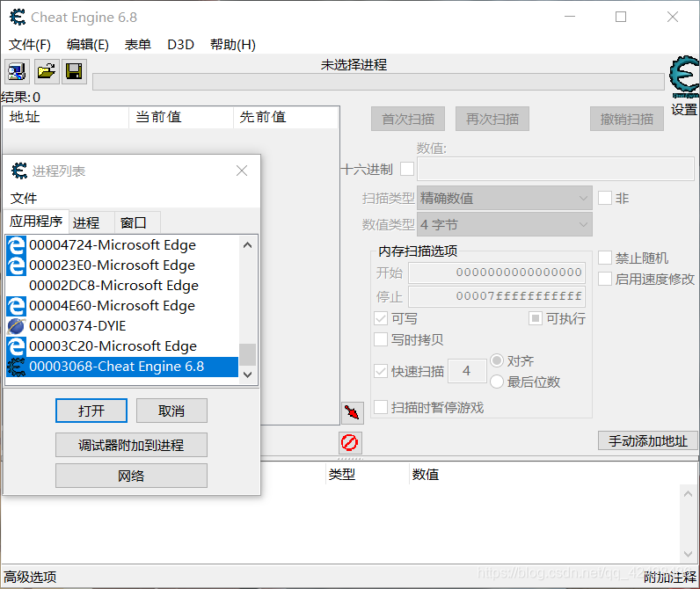Toggle the 可执行 checkbox
The height and width of the screenshot is (589, 700).
[536, 318]
